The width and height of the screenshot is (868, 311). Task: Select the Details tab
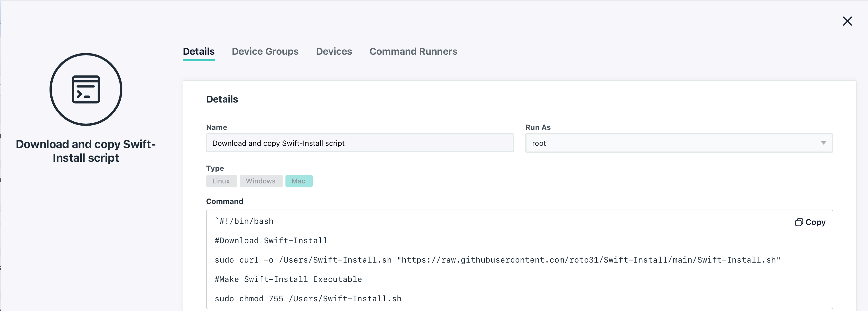click(x=198, y=51)
